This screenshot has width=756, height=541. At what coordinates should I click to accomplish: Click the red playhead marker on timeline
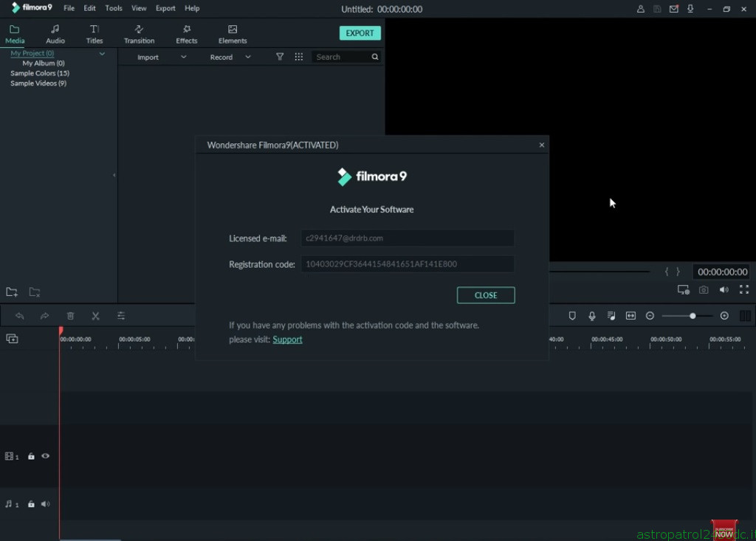point(61,331)
